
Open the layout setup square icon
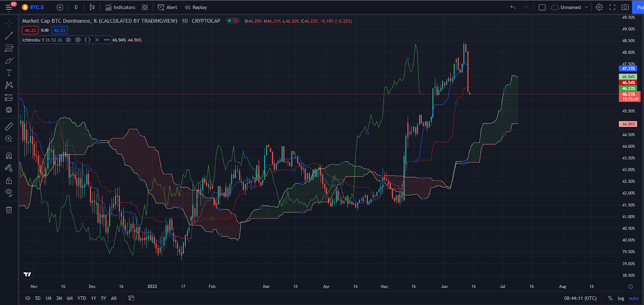point(542,7)
